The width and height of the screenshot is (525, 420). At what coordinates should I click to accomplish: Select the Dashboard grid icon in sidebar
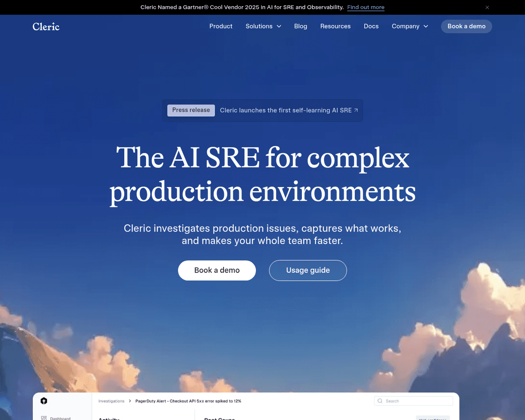coord(44,418)
